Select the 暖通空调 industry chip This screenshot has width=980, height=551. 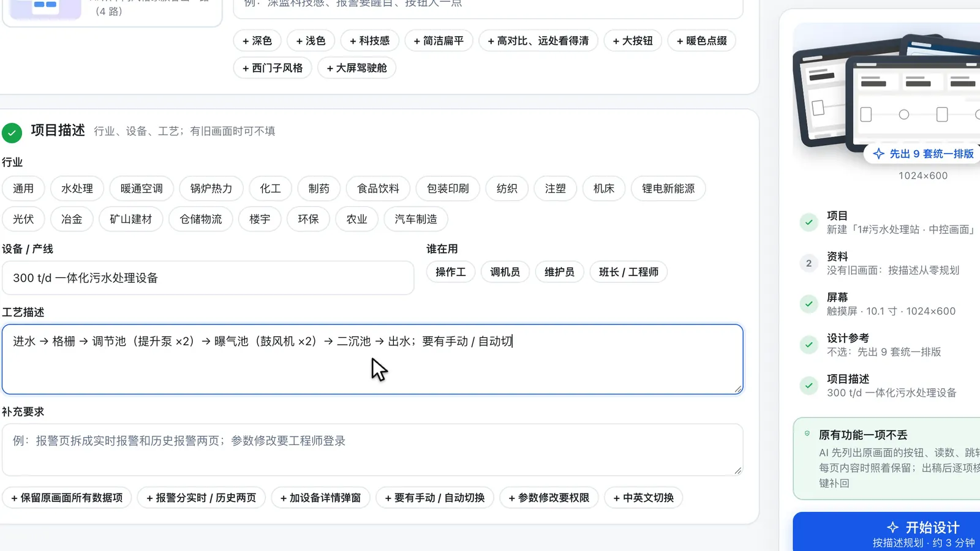141,189
